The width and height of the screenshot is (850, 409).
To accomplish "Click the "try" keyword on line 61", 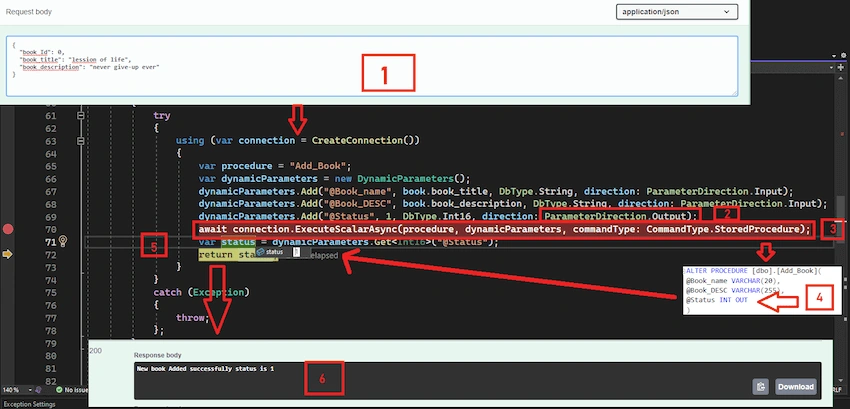I will pos(162,116).
